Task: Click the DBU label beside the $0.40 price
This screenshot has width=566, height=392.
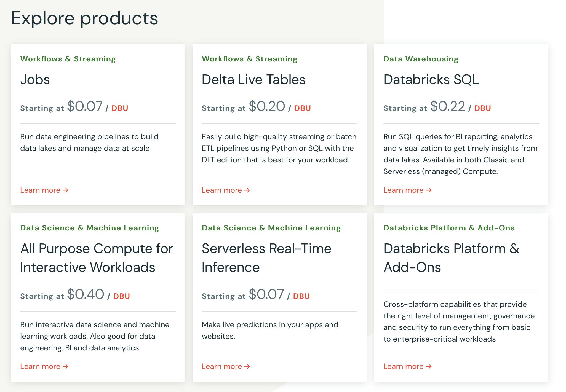Action: (x=121, y=296)
